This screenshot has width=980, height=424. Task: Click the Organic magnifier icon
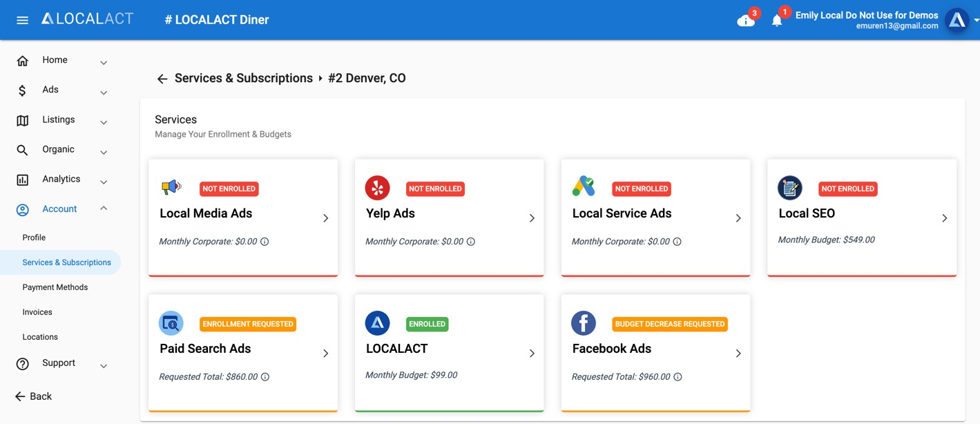[23, 150]
